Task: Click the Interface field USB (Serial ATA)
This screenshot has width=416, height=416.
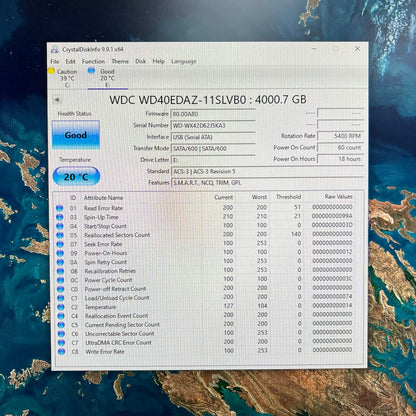Action: tap(213, 137)
